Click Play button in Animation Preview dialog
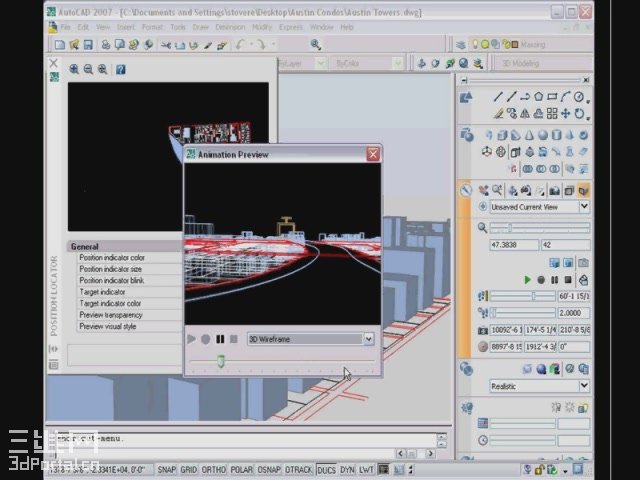Viewport: 640px width, 480px height. 191,339
